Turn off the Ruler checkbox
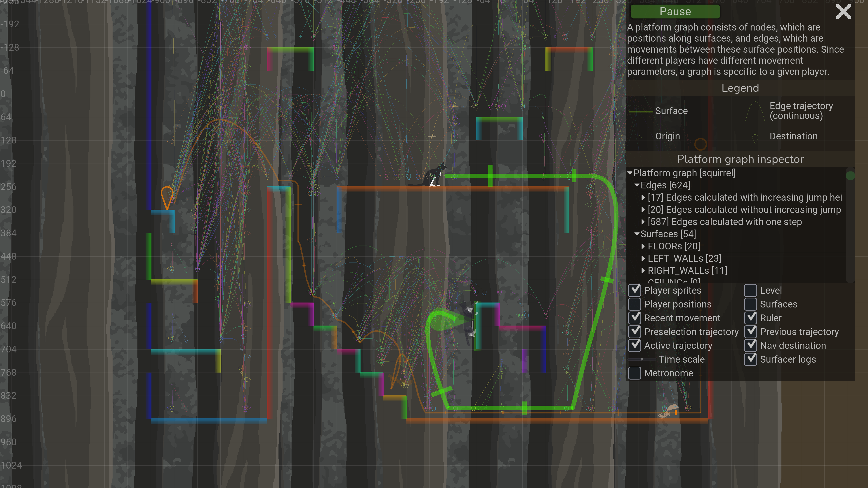The width and height of the screenshot is (868, 488). click(750, 318)
